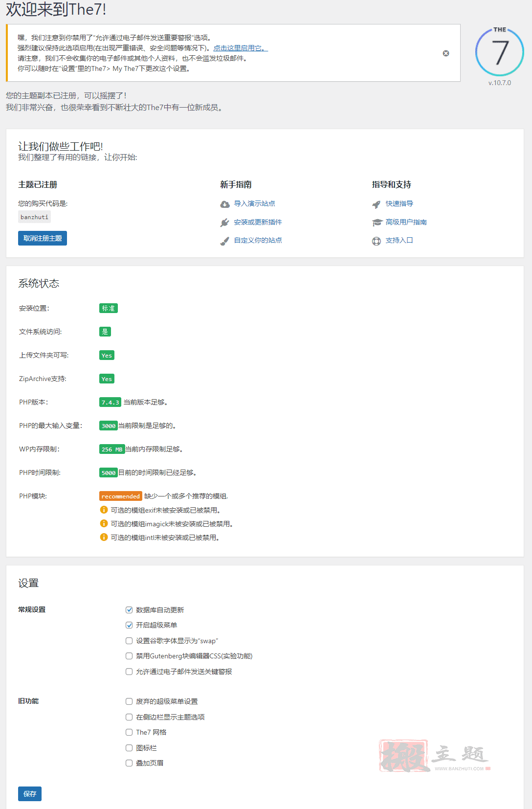Screen dimensions: 532x809
Task: Click plug icon beside 安装或更新插件
Action: click(x=225, y=223)
